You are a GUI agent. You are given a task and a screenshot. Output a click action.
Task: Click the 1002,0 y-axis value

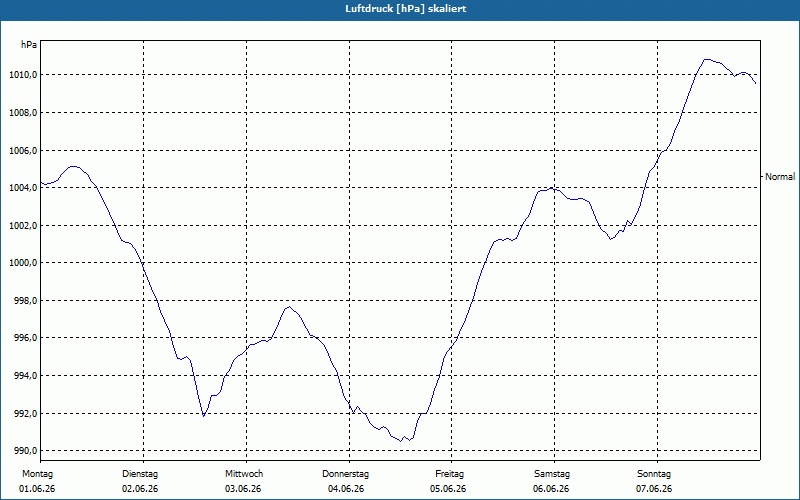pos(23,226)
